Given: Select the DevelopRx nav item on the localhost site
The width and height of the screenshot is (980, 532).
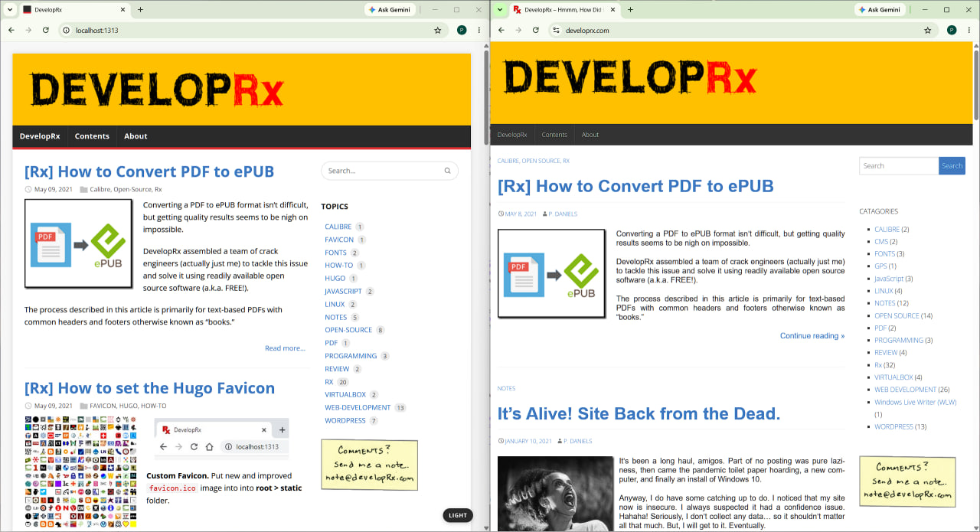Looking at the screenshot, I should (x=40, y=136).
